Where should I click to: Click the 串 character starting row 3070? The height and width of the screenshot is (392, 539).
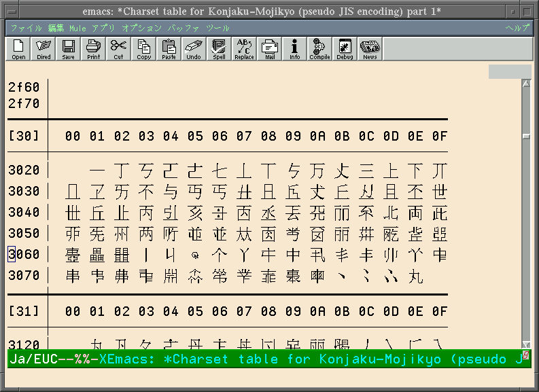point(73,277)
